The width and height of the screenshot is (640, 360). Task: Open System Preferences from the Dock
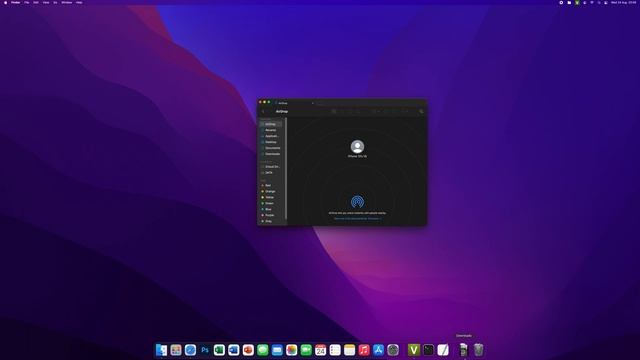coord(393,350)
